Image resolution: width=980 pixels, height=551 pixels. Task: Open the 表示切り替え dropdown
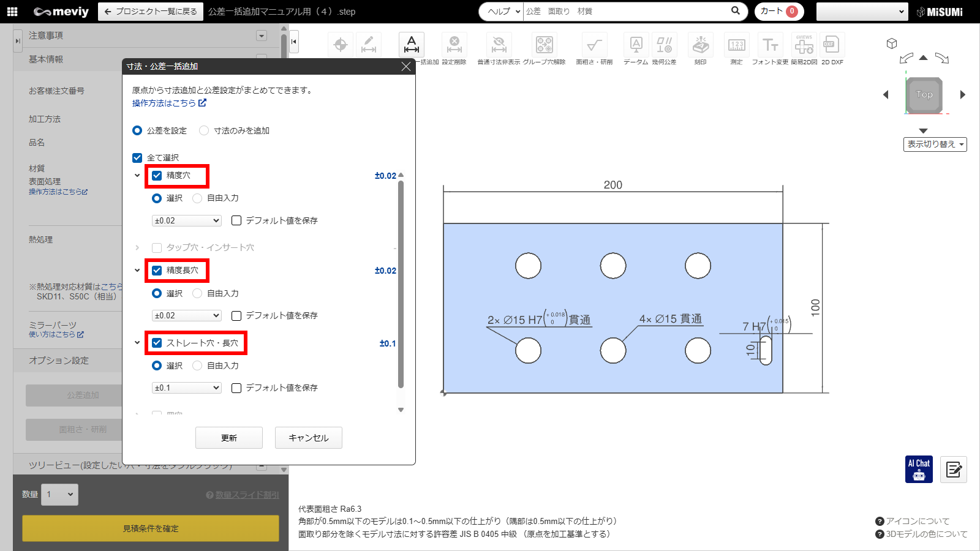[x=935, y=144]
